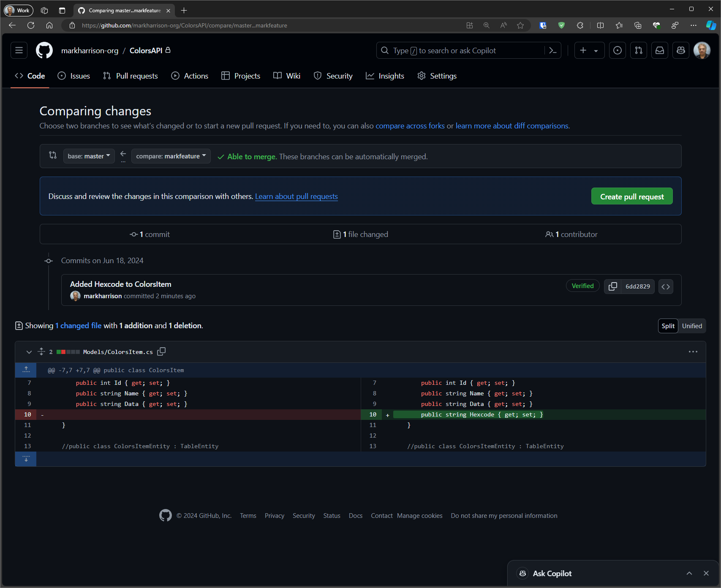Open the create new plus dropdown
The image size is (721, 588).
coord(589,51)
